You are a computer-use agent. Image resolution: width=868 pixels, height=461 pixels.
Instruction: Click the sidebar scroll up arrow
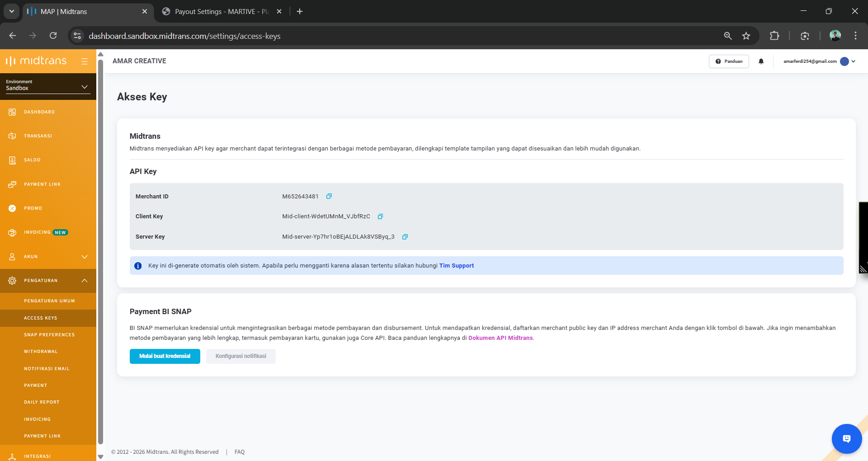click(101, 54)
